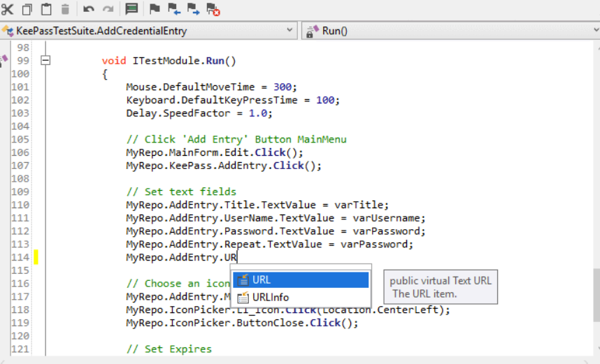Click the Cut scissors icon

8,9
